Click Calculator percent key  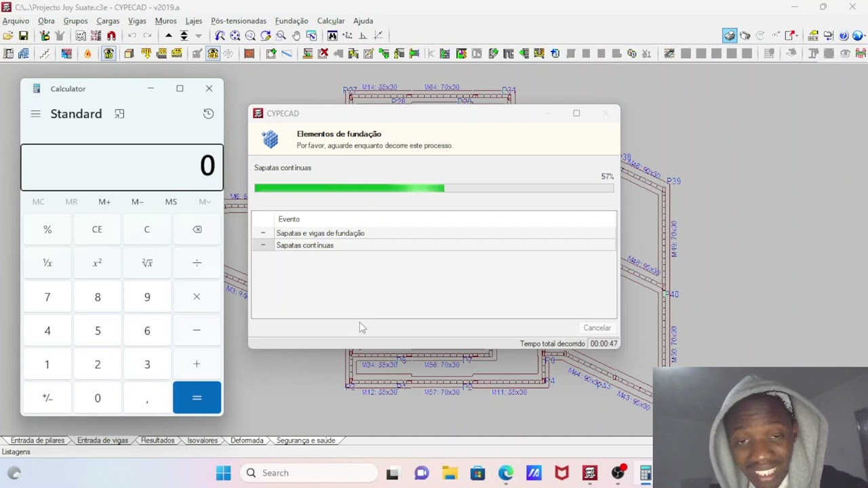point(47,230)
